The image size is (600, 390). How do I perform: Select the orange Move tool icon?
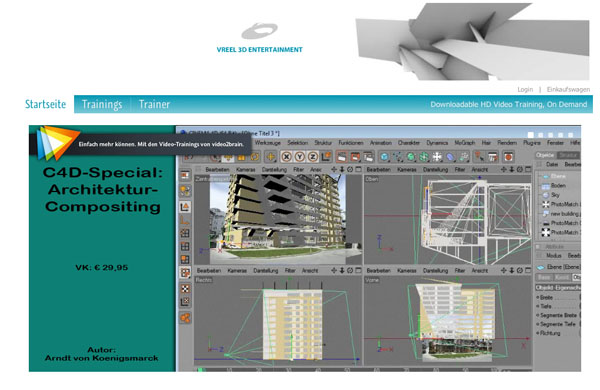(271, 157)
